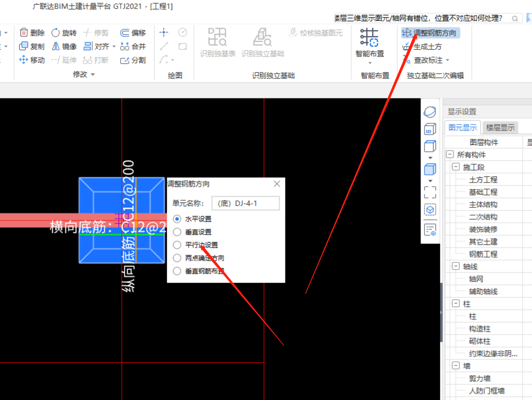Image resolution: width=532 pixels, height=400 pixels.
Task: Collapse the 墙 tree node
Action: (456, 366)
